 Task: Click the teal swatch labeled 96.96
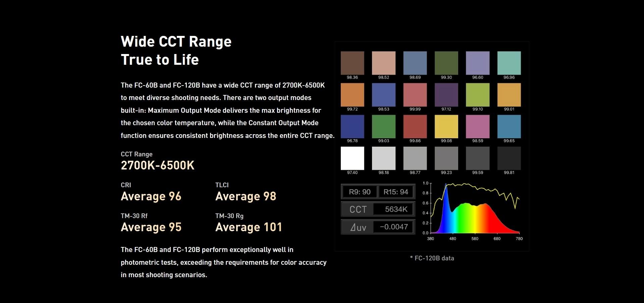(x=509, y=63)
